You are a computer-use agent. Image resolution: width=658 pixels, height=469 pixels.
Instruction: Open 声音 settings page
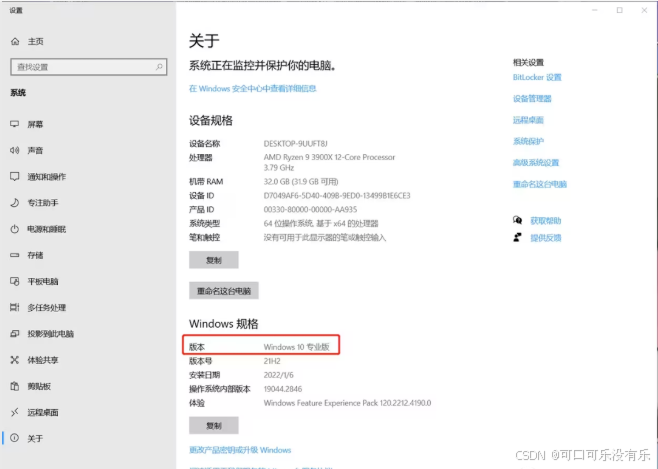click(35, 150)
